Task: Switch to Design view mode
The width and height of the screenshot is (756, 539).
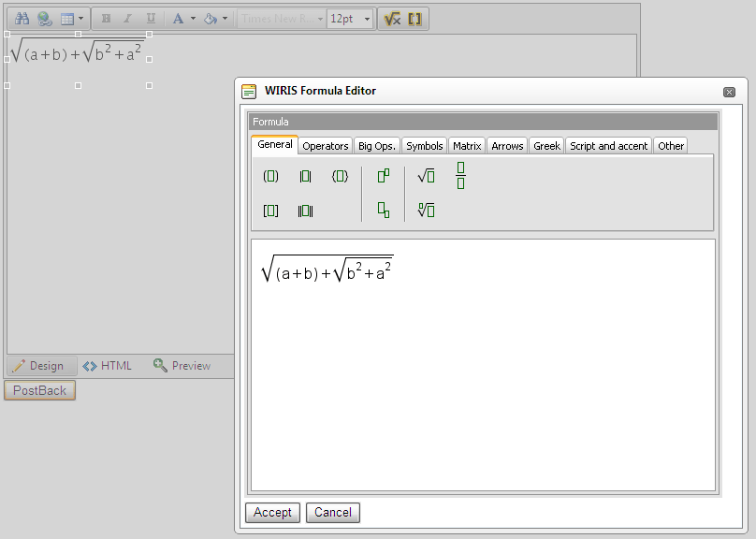Action: click(41, 366)
